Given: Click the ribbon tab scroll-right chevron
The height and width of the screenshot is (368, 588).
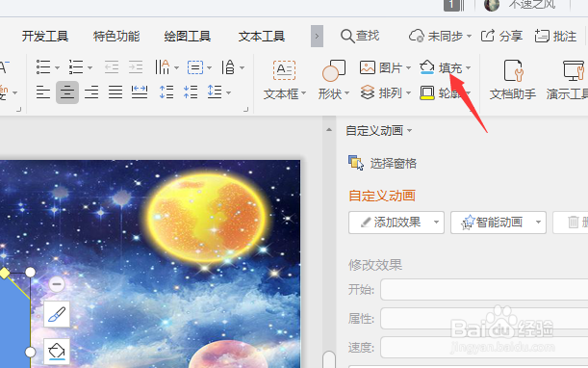Looking at the screenshot, I should coord(317,36).
